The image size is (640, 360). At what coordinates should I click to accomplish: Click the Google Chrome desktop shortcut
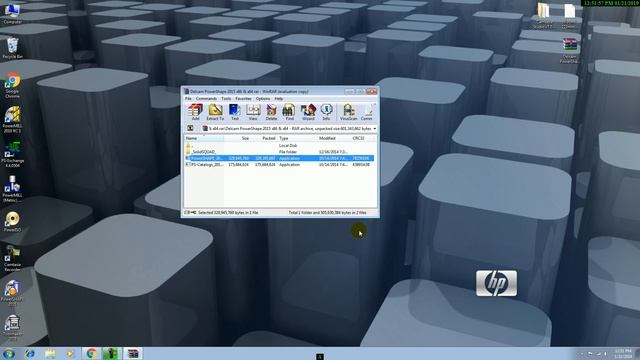(x=12, y=85)
